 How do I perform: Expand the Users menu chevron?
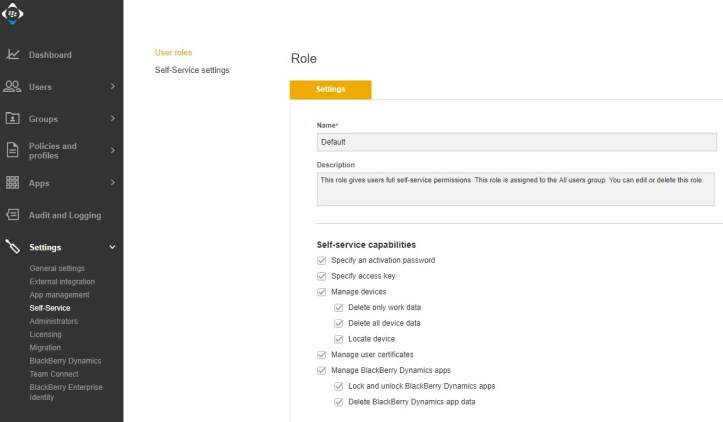113,86
